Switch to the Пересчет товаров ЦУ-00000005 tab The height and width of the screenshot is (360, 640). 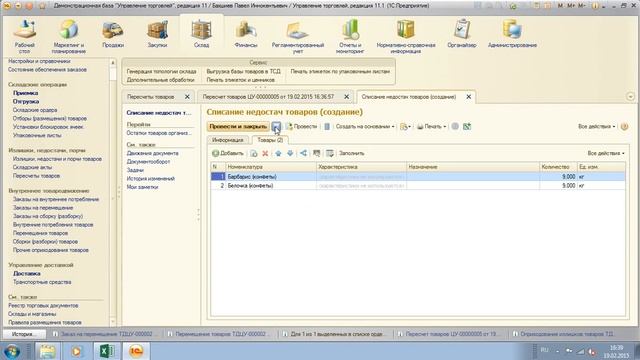click(x=268, y=97)
